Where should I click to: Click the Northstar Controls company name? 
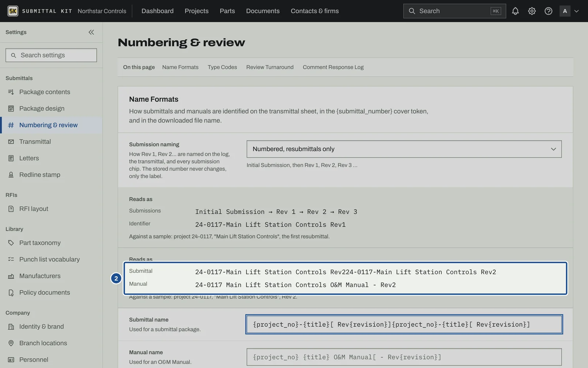[x=102, y=11]
